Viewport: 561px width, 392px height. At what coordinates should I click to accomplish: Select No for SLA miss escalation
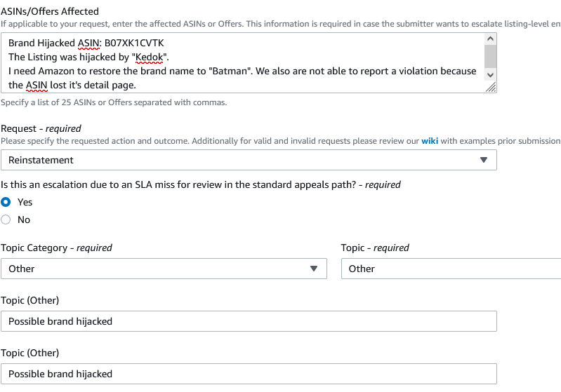pos(6,219)
